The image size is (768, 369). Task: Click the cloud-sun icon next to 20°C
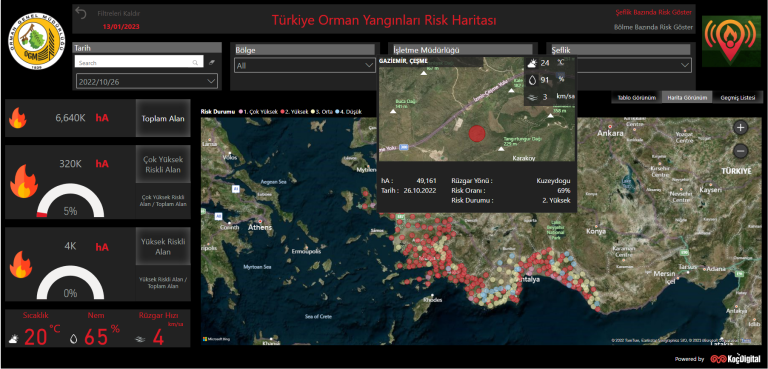point(14,339)
